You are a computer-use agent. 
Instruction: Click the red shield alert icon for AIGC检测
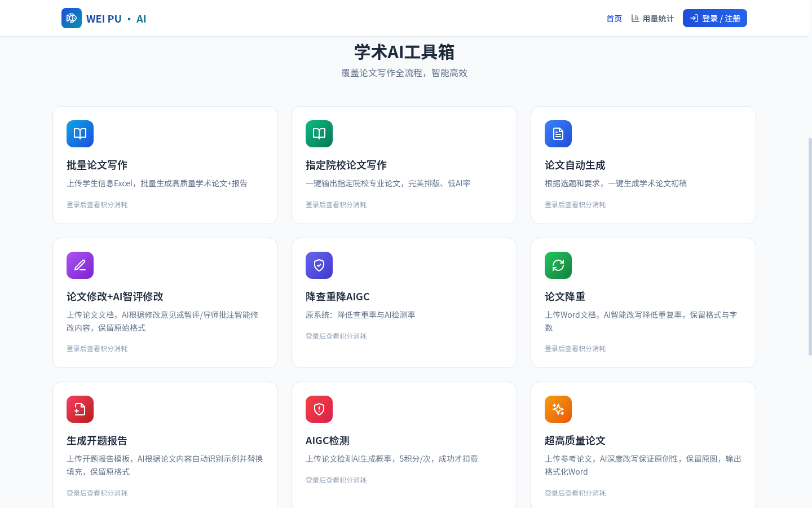(319, 409)
